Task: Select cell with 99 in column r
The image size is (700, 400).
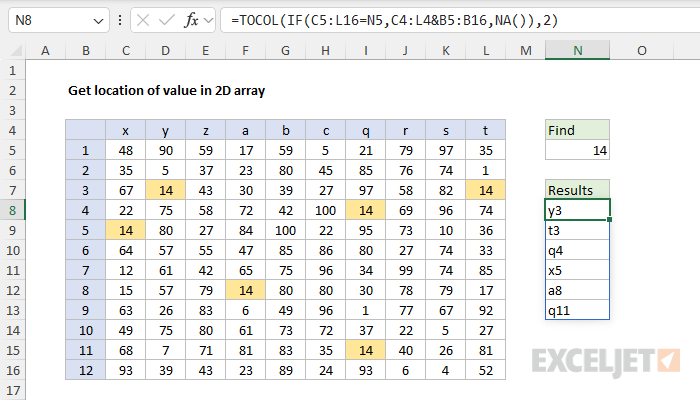Action: 405,271
